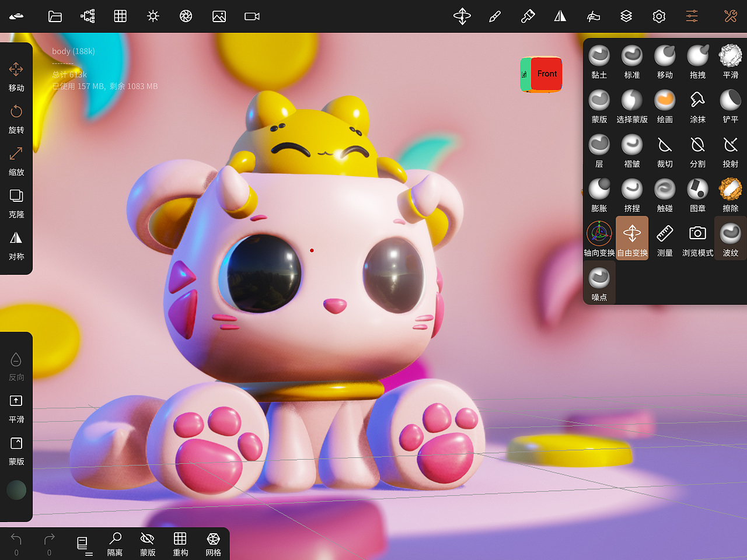
Task: Select the 波纹 ripple brush
Action: click(731, 239)
